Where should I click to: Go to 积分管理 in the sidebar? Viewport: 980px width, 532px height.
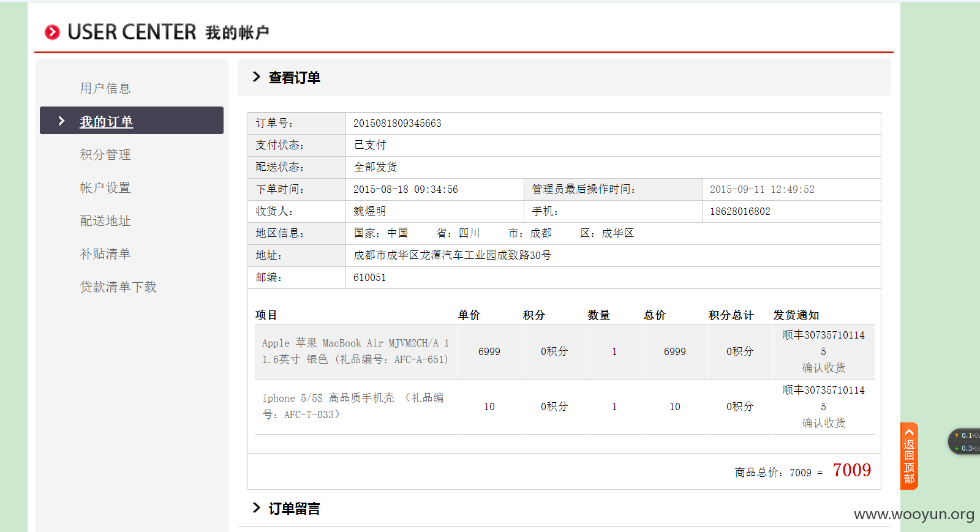pyautogui.click(x=105, y=154)
